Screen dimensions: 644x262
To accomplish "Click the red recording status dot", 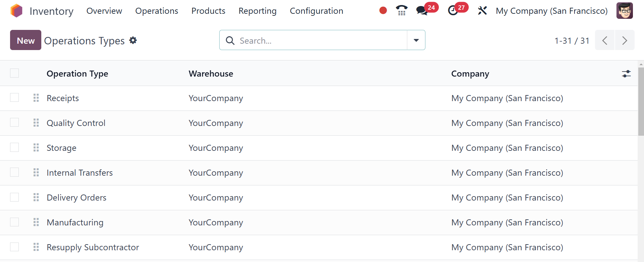I will (383, 11).
